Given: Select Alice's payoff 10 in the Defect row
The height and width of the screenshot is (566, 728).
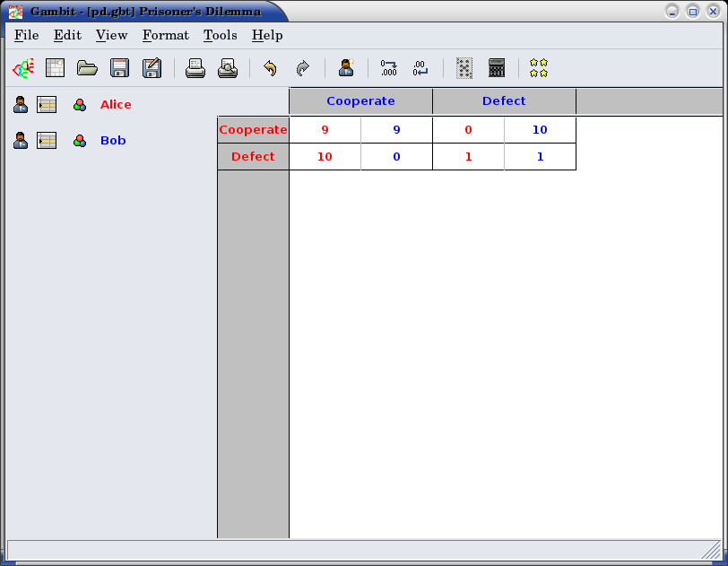Looking at the screenshot, I should point(325,157).
